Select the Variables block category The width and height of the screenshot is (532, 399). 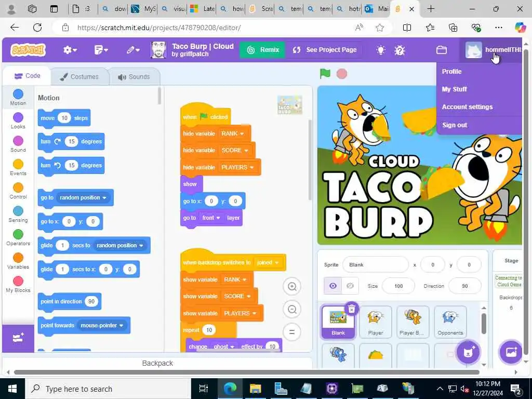point(18,261)
